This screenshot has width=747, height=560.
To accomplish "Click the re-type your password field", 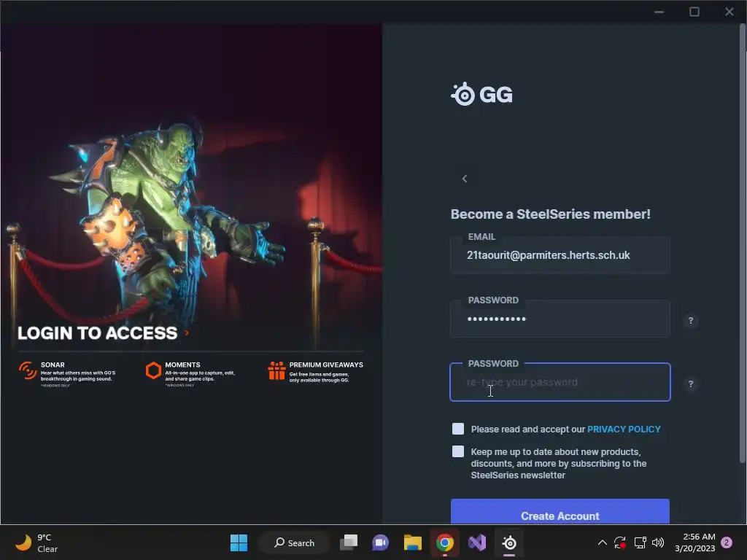I will [560, 382].
